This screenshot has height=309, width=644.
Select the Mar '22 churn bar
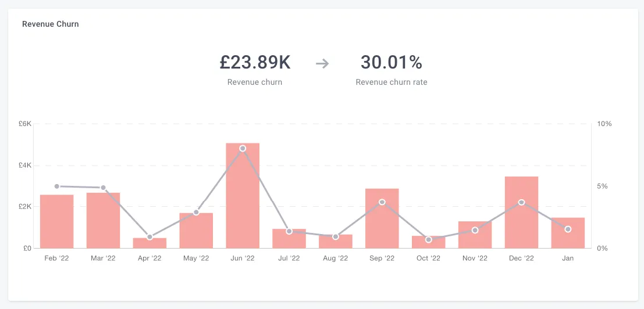click(x=103, y=221)
